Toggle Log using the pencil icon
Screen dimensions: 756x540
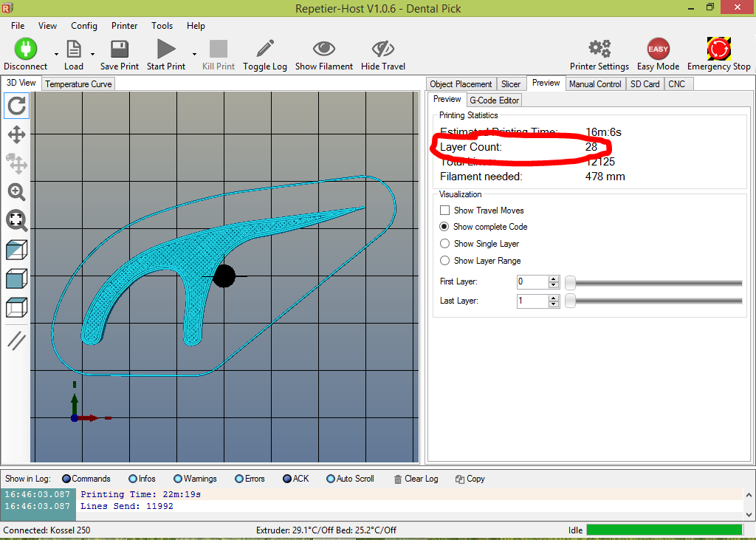265,49
